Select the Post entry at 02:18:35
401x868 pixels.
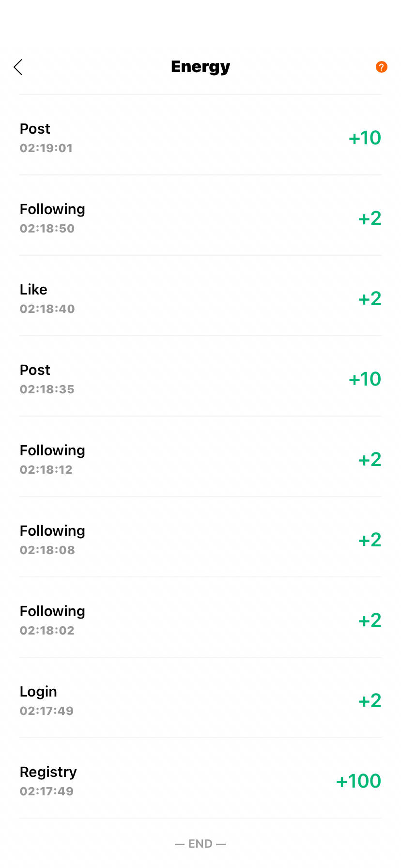click(x=200, y=376)
